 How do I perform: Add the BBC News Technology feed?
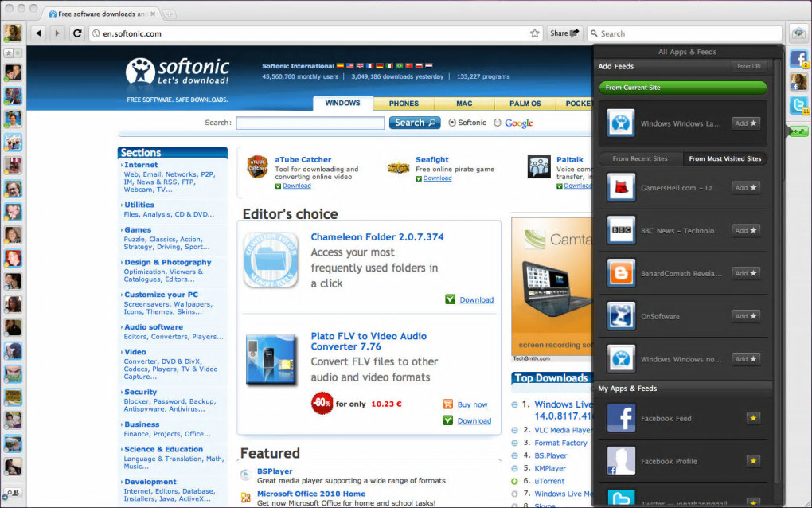(746, 230)
